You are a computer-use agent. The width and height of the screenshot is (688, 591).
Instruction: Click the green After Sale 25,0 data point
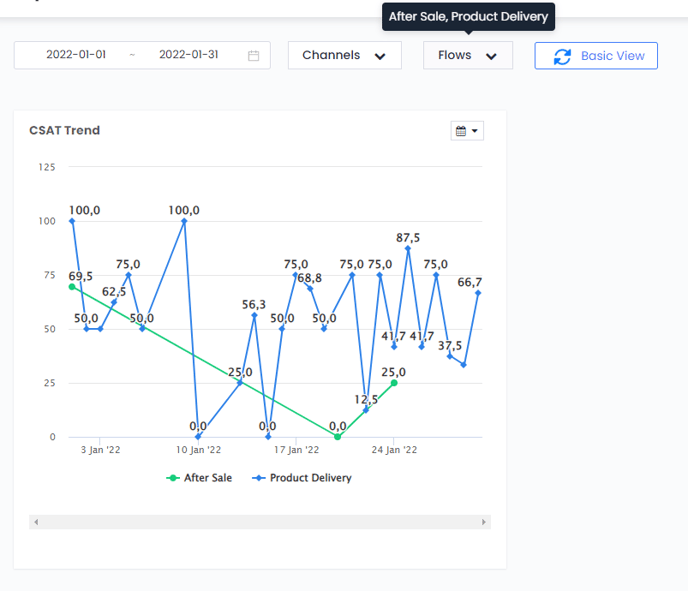tap(394, 383)
